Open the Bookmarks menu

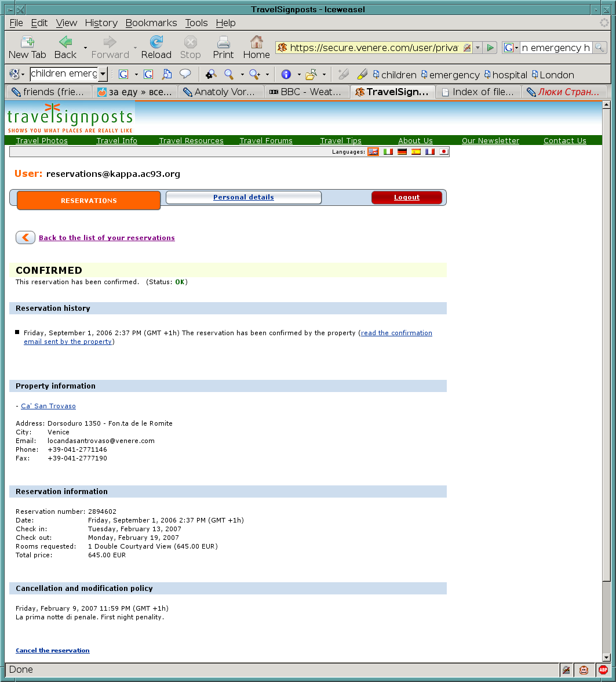tap(151, 23)
